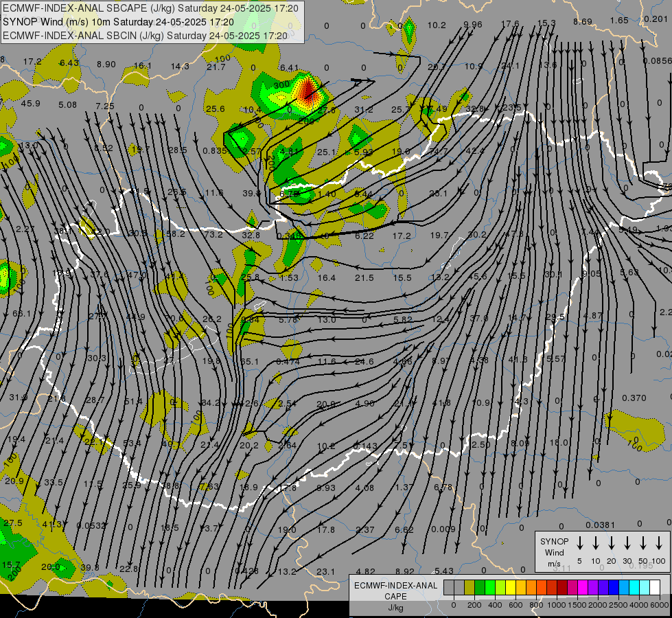Click the 50 m/s wind arrow in legend
The image size is (672, 618).
[643, 543]
